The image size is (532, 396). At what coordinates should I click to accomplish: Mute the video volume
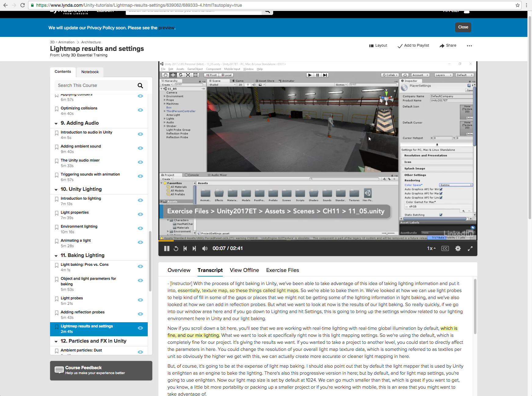pyautogui.click(x=205, y=248)
